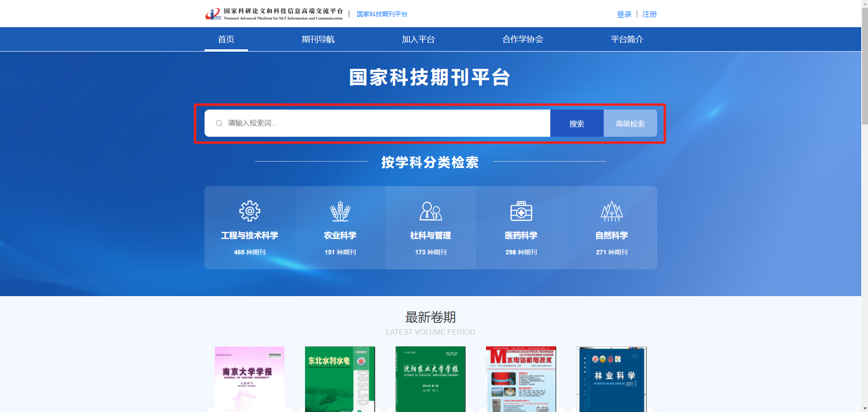Click the people icon for 社科与管理
Viewport: 868px width, 412px height.
coord(431,211)
